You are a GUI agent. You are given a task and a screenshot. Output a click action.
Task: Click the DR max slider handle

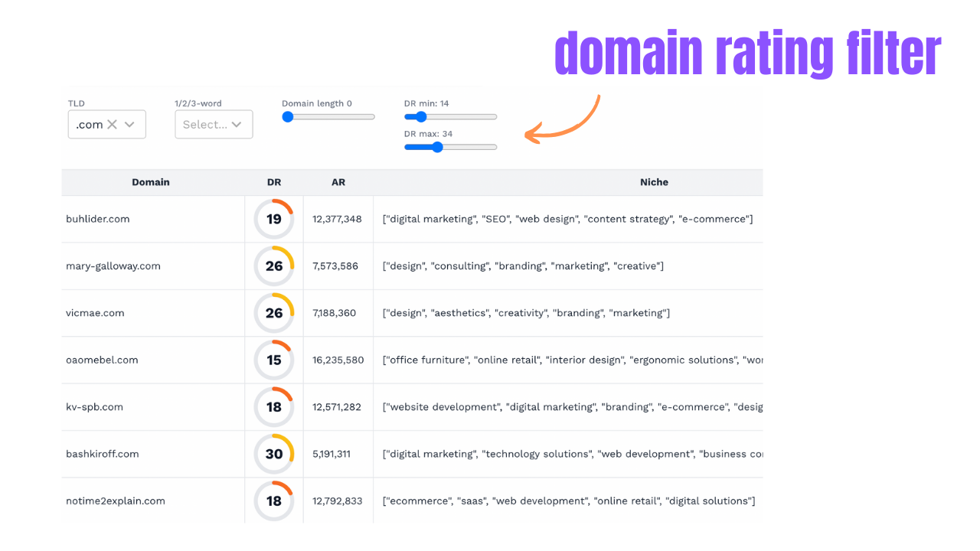pos(437,147)
